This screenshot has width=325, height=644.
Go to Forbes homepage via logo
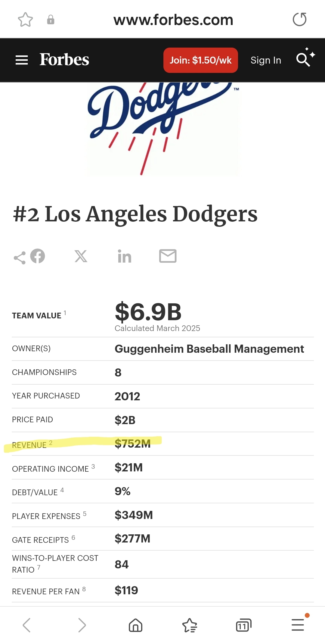click(x=64, y=60)
